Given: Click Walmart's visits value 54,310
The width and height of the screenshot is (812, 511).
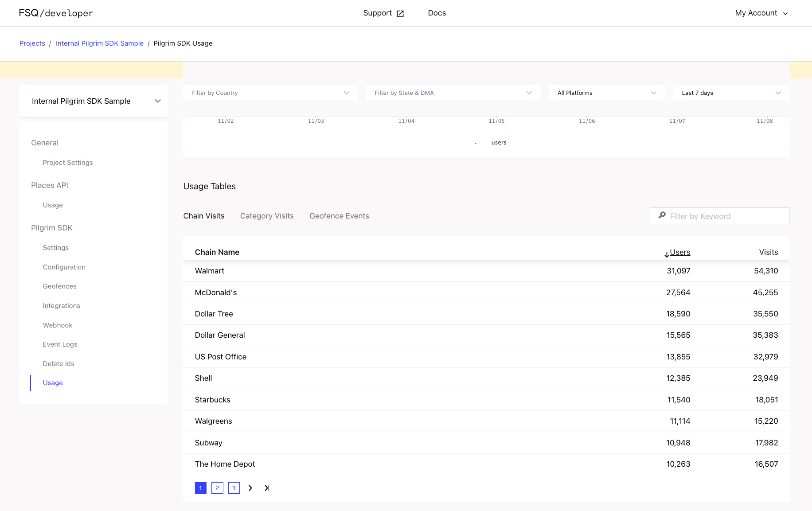Looking at the screenshot, I should click(x=766, y=271).
